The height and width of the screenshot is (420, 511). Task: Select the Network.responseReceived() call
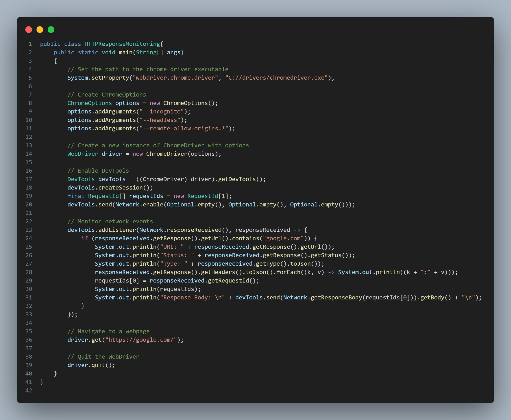tap(185, 230)
